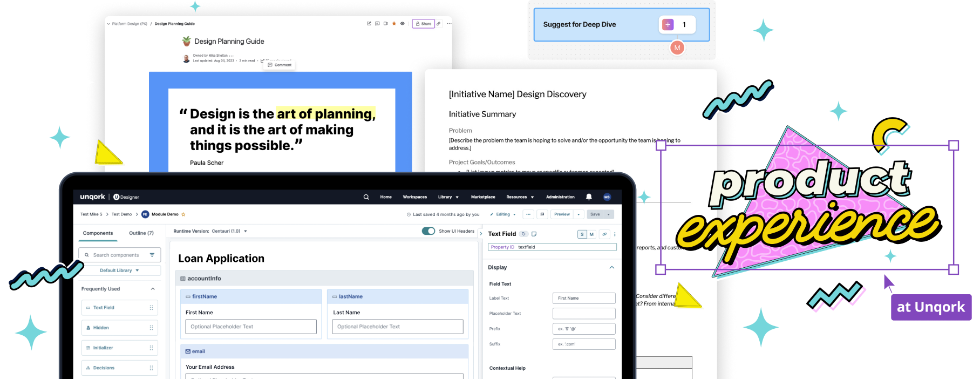
Task: Click the Search components field
Action: (x=120, y=255)
